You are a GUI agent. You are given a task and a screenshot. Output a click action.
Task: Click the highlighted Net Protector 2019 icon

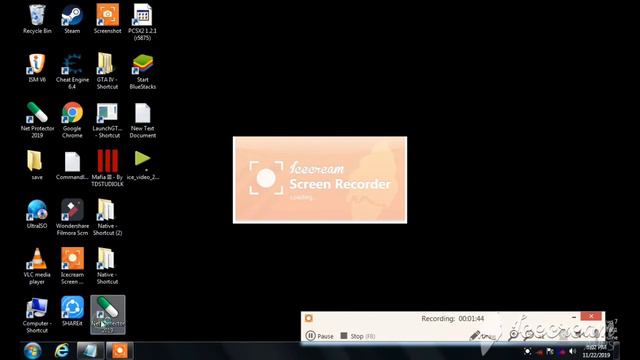click(x=108, y=314)
